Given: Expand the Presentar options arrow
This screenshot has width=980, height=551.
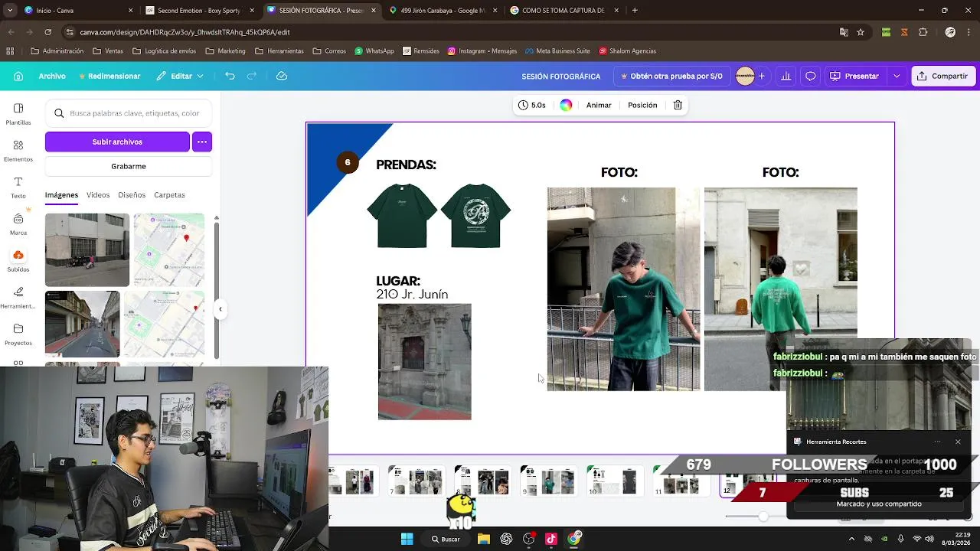Looking at the screenshot, I should 897,76.
